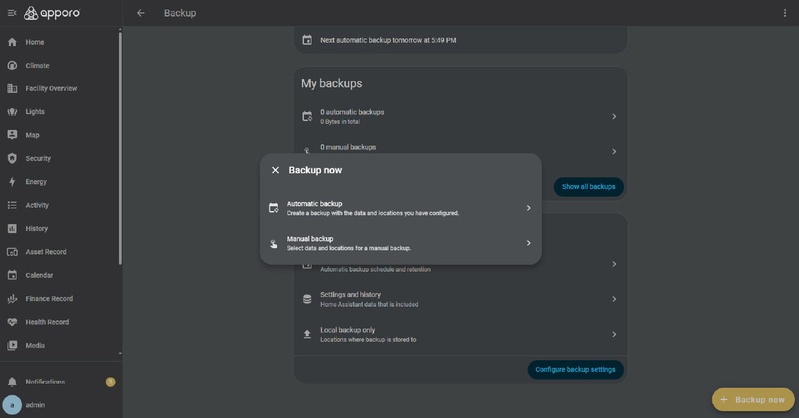The height and width of the screenshot is (418, 799).
Task: Open Settings and history chevron
Action: pos(614,299)
